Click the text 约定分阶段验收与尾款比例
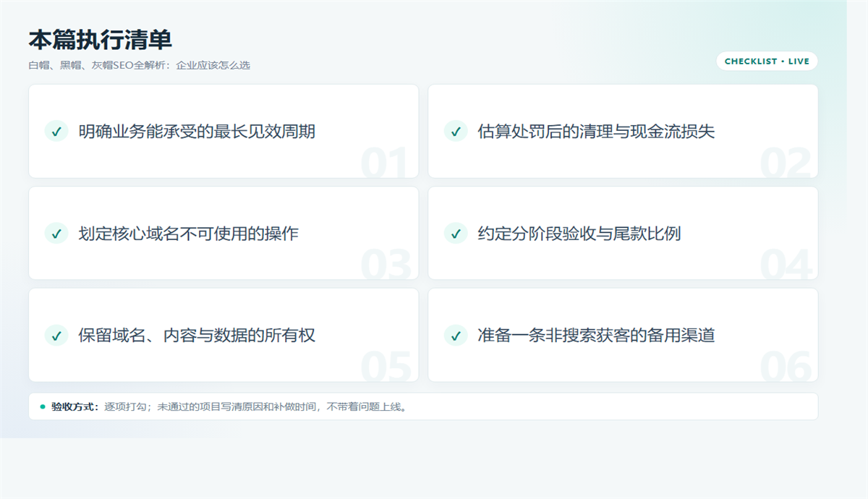 (579, 234)
